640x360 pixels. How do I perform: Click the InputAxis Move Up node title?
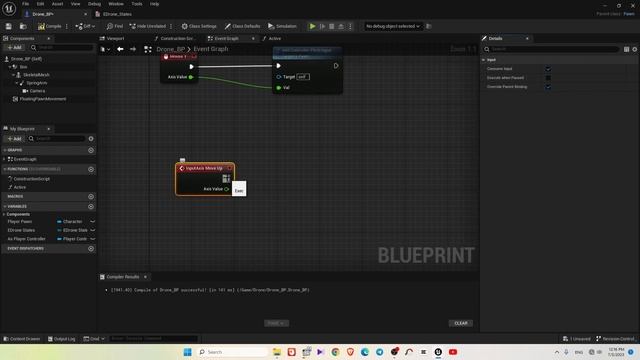point(204,168)
